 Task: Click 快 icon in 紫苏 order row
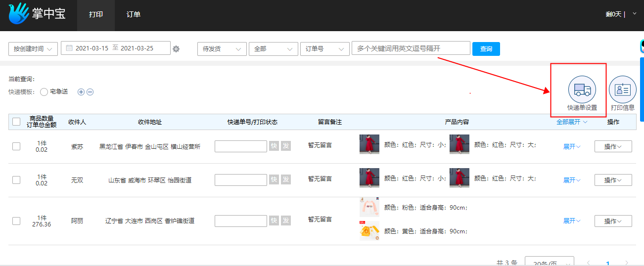pos(274,146)
